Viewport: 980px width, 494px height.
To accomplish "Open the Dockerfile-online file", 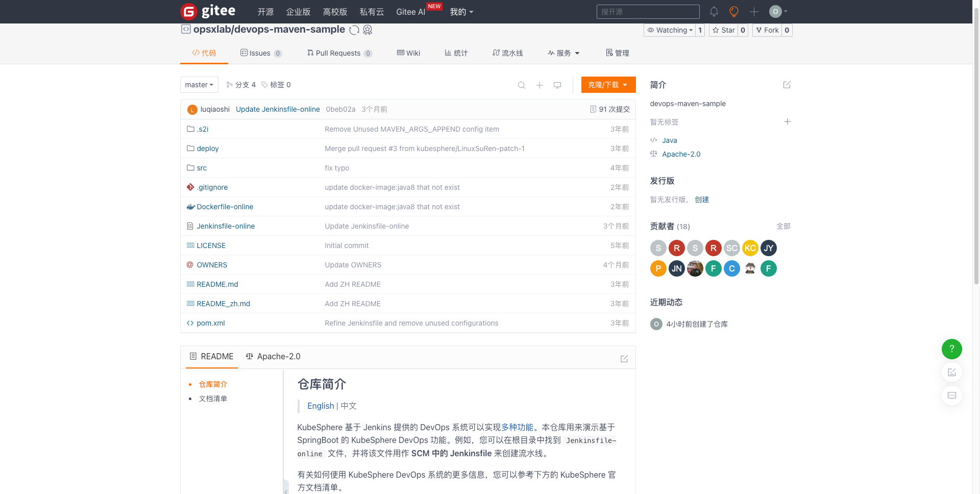I will click(x=225, y=207).
